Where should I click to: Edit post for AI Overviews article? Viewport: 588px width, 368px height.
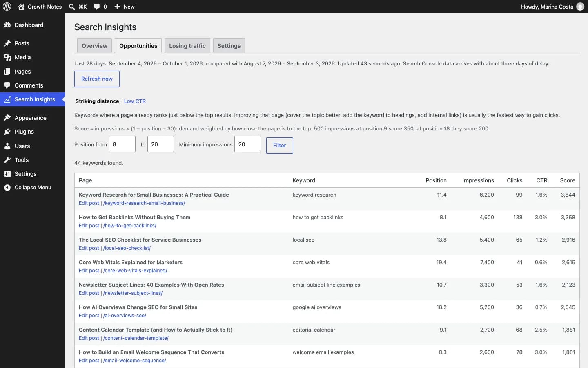tap(89, 316)
